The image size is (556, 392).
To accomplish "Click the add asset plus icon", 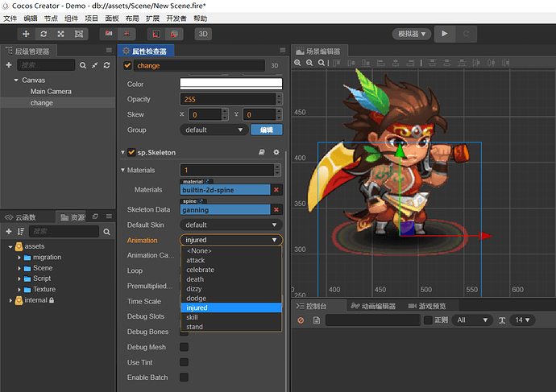I will click(x=9, y=232).
